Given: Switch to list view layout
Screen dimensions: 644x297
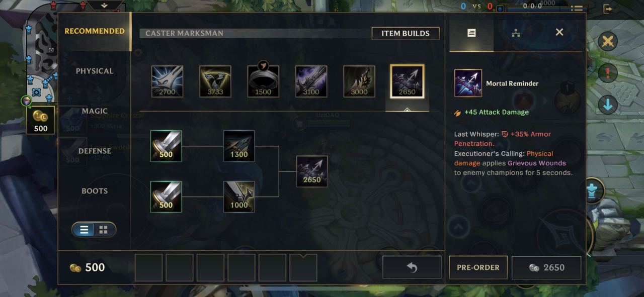Looking at the screenshot, I should click(84, 230).
